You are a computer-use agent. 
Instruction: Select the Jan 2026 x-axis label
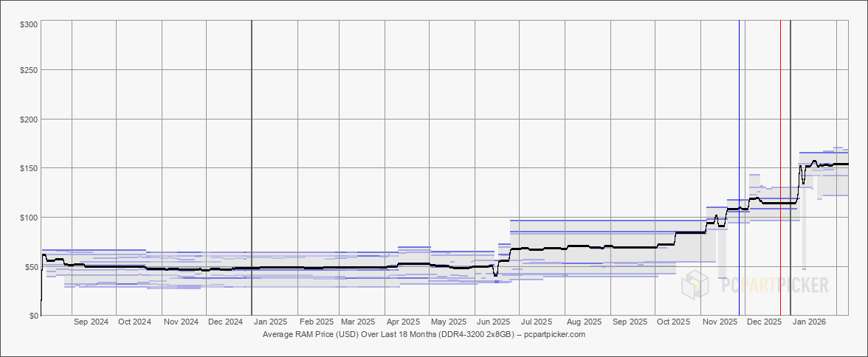[x=809, y=322]
